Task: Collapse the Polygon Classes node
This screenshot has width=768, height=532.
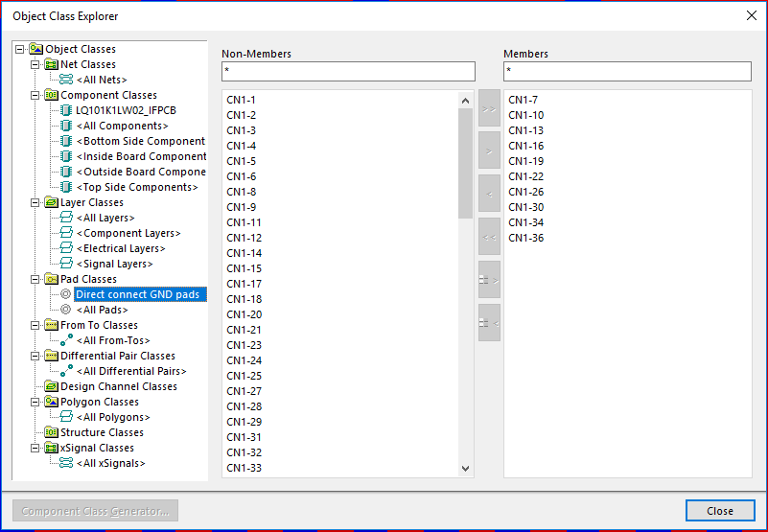Action: pos(35,403)
